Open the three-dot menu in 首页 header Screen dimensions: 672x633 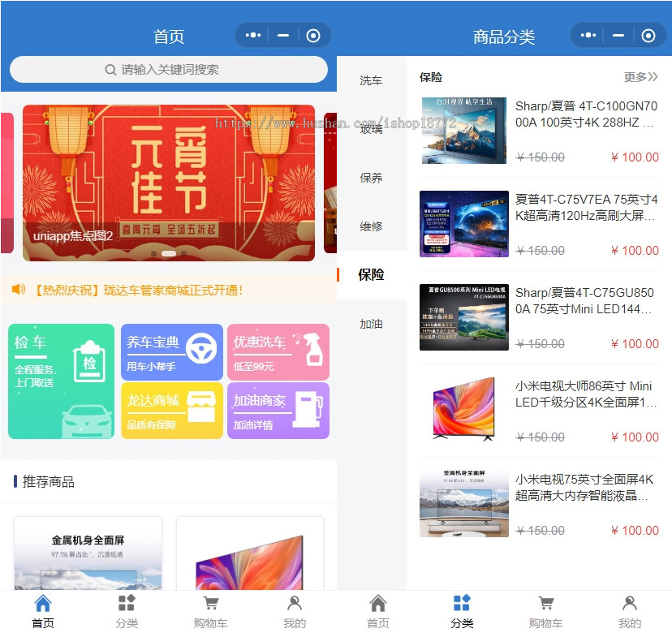click(253, 35)
